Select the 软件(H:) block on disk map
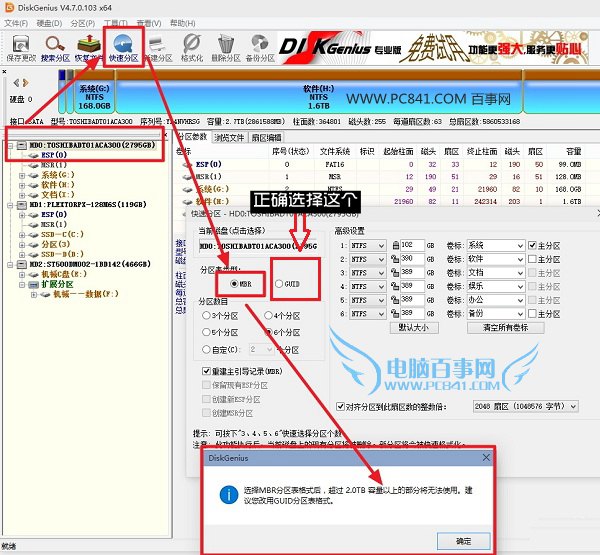This screenshot has height=555, width=600. pos(318,97)
